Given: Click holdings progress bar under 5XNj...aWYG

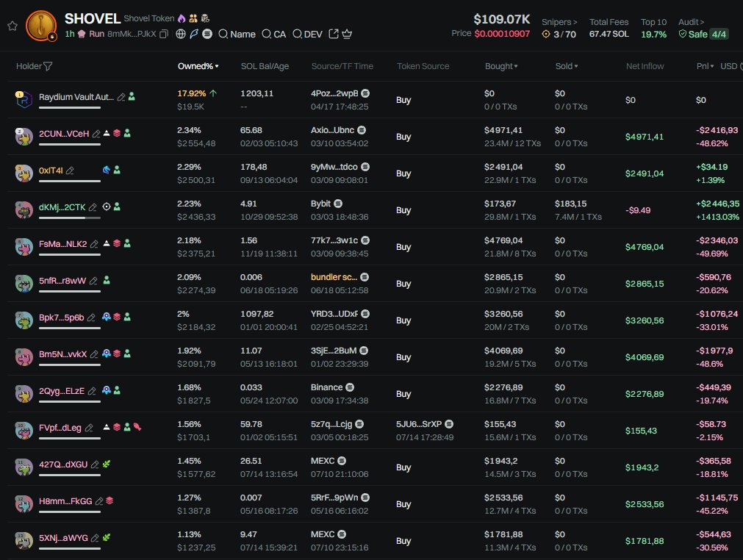Looking at the screenshot, I should (x=70, y=549).
